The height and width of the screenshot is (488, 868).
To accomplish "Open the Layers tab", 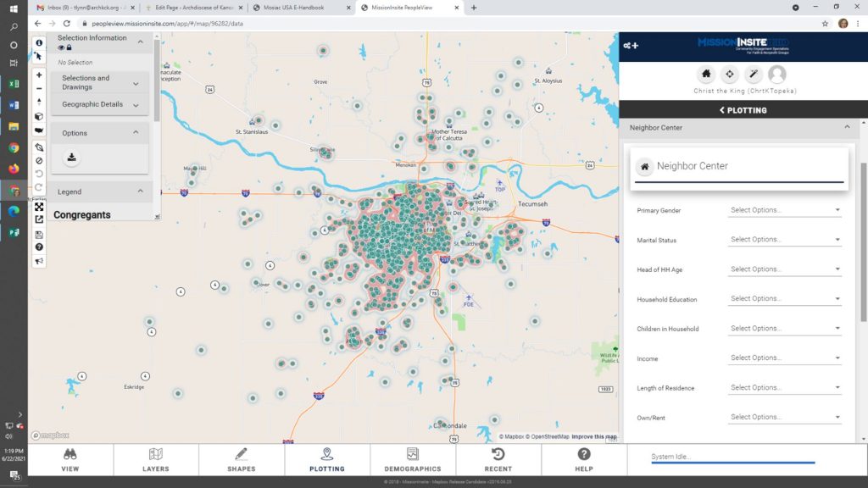I will [156, 460].
